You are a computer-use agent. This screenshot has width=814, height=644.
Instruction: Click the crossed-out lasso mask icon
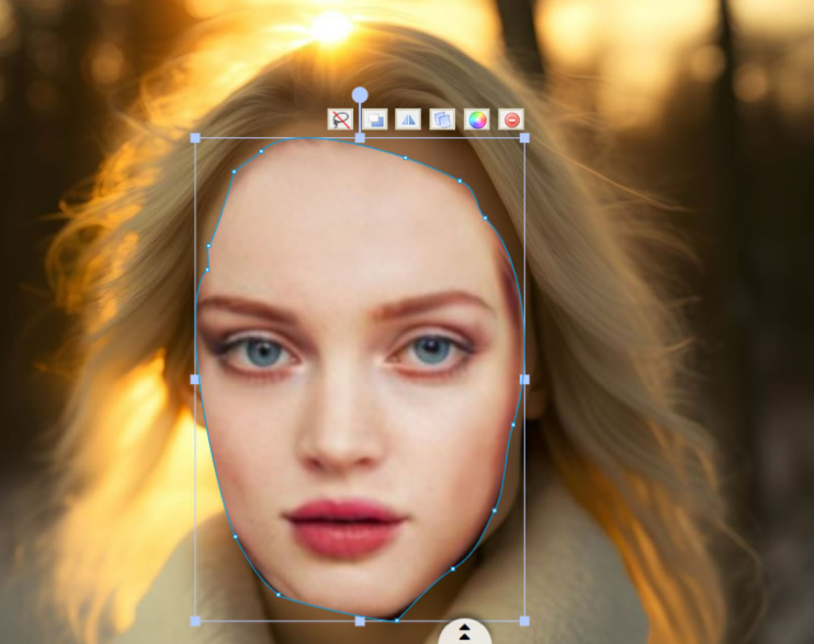pos(340,120)
